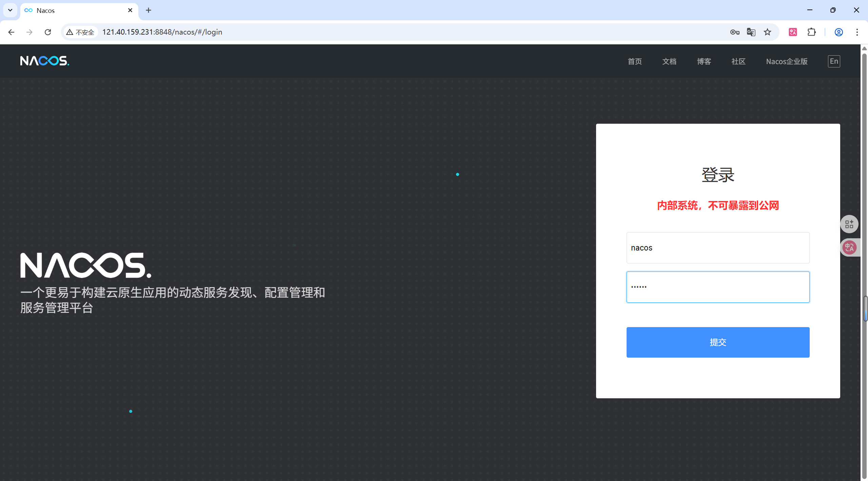
Task: Open the Chrome profile avatar
Action: coord(839,32)
